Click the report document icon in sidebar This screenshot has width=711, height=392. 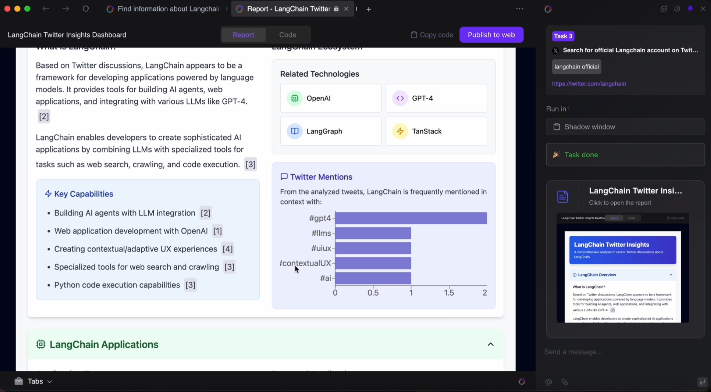(562, 196)
